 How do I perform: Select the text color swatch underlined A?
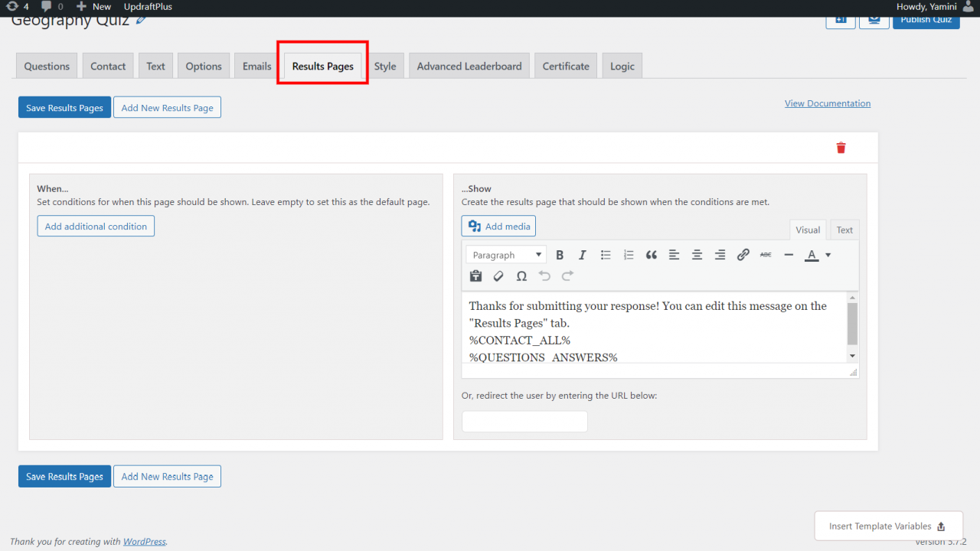point(812,255)
